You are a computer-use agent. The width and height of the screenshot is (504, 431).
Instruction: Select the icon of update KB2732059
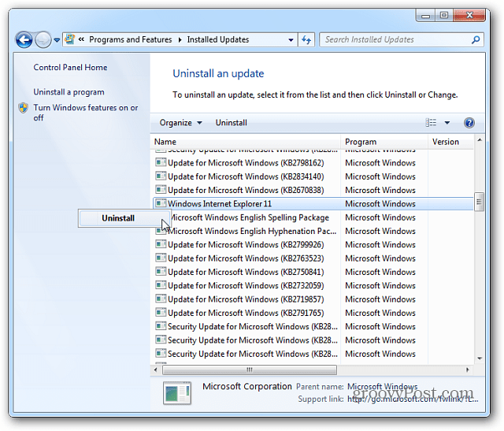click(161, 285)
